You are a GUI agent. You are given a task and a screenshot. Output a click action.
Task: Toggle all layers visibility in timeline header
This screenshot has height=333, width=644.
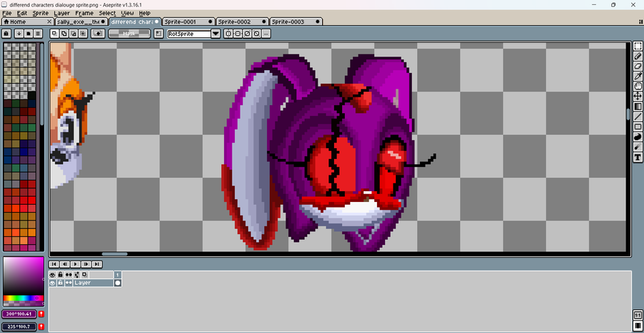click(x=52, y=274)
